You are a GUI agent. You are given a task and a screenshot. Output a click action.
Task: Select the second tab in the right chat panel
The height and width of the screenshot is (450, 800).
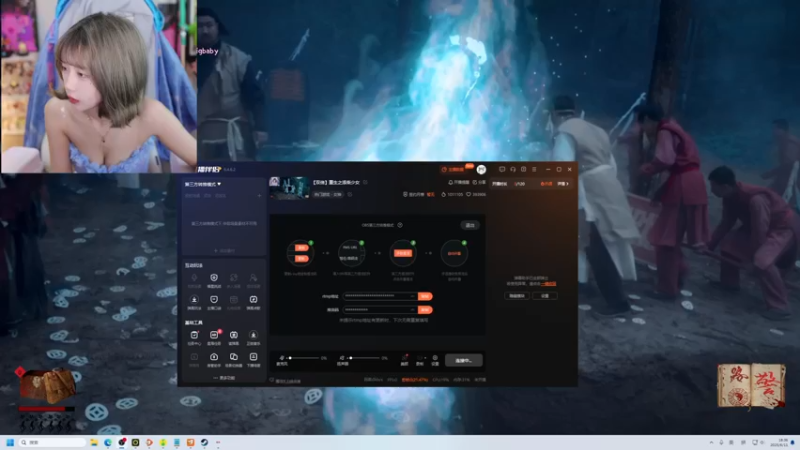pos(519,184)
